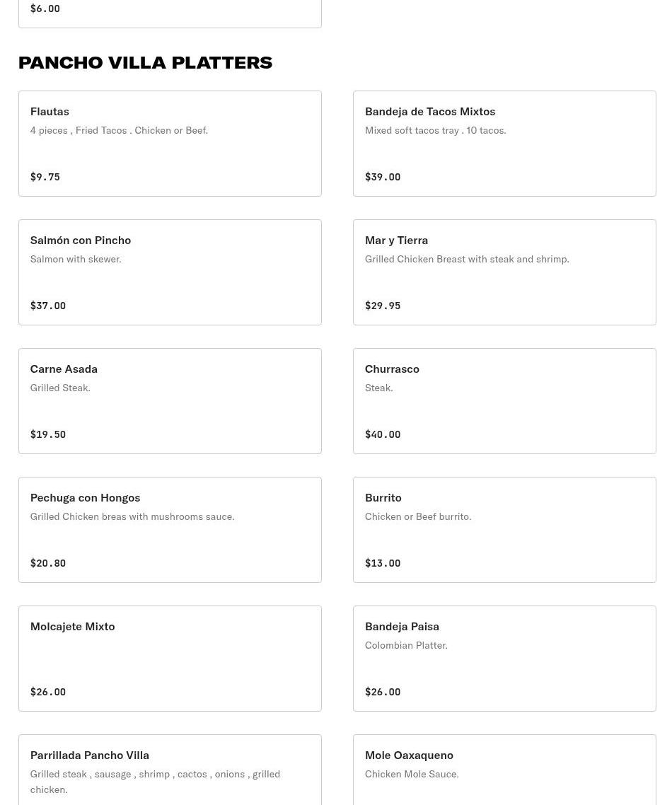Viewport: 672px width, 805px height.
Task: Click the $39.00 tacos tray price
Action: (383, 177)
